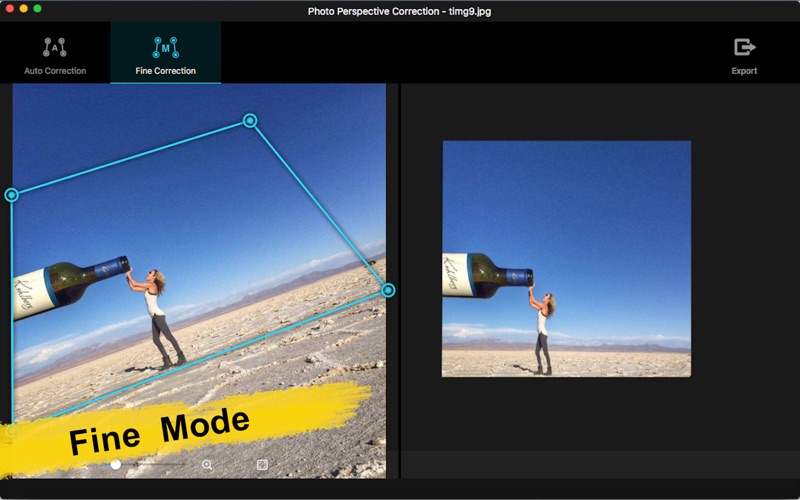Select the top-right perspective corner handle

tap(250, 121)
